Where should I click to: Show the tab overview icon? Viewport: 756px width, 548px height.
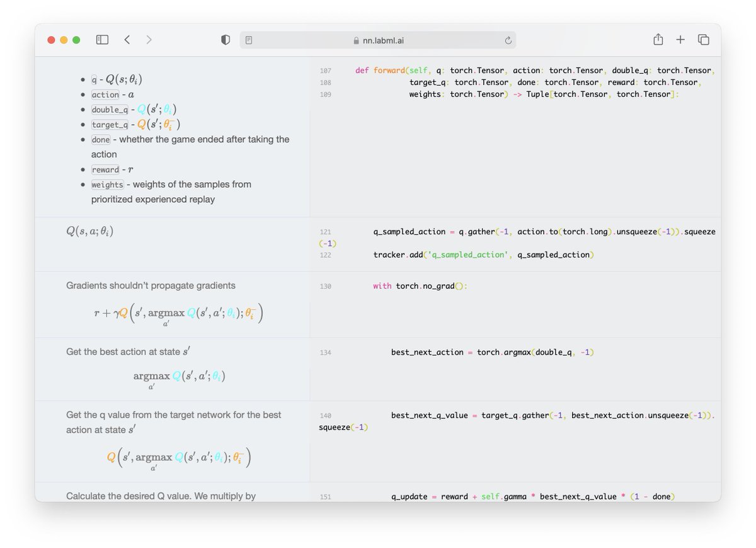tap(704, 40)
